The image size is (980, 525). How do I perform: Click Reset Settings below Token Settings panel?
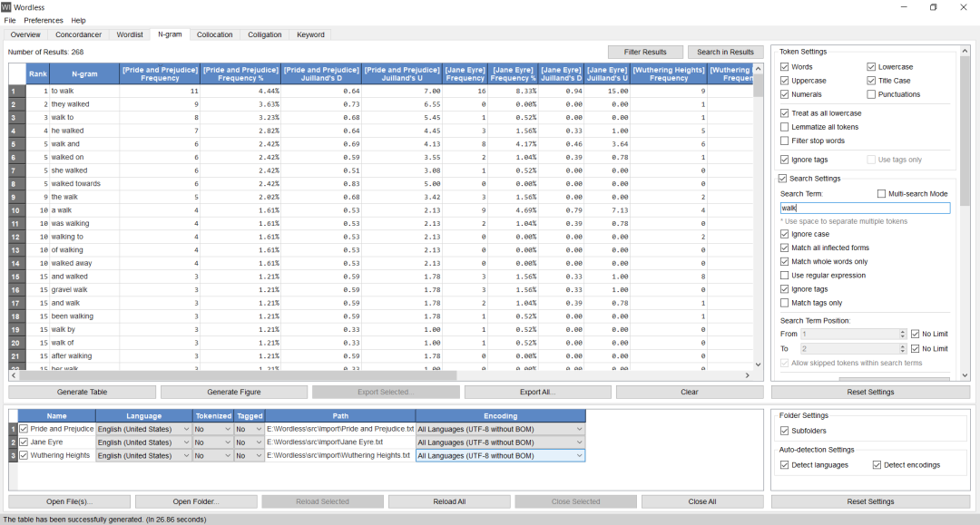click(x=870, y=392)
